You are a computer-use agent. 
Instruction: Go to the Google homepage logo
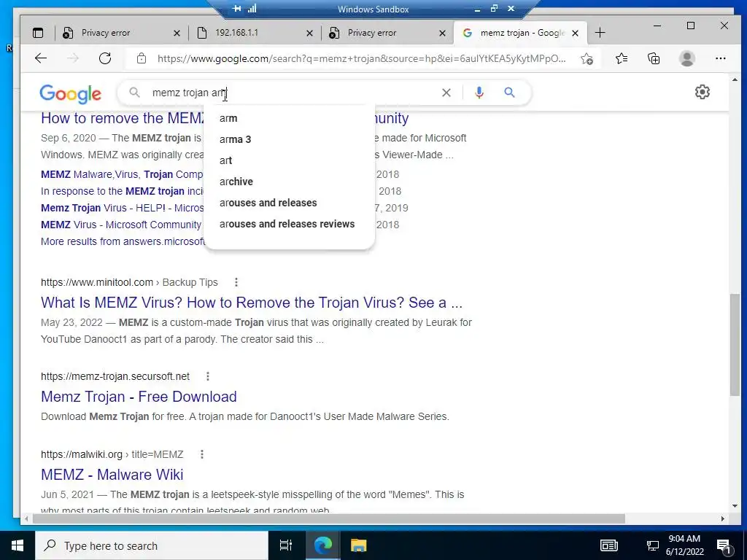[x=70, y=94]
